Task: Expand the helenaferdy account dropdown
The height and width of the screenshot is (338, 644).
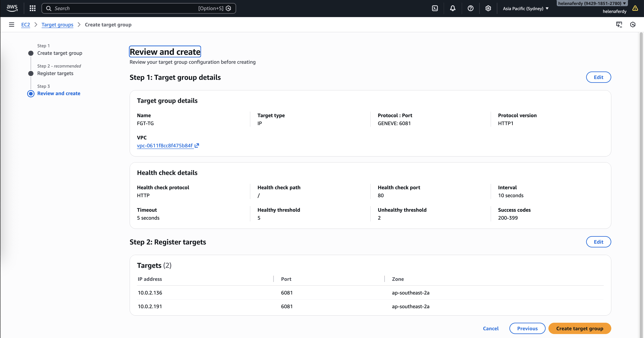Action: [x=592, y=3]
